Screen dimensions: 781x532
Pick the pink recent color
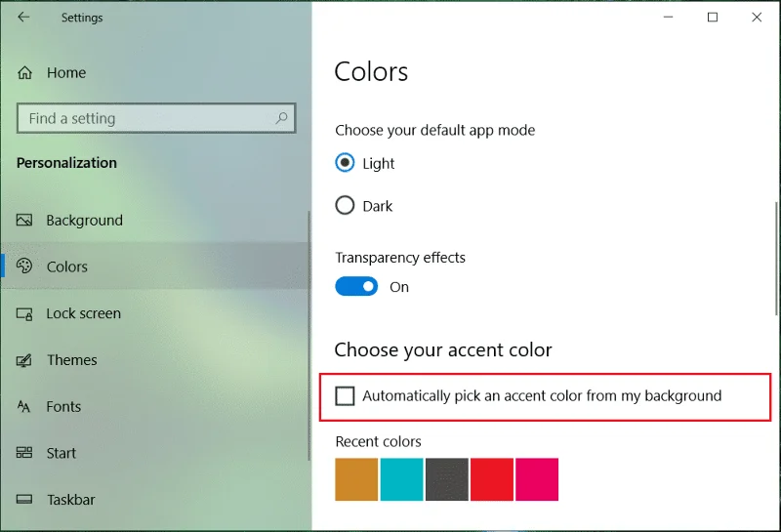[537, 479]
